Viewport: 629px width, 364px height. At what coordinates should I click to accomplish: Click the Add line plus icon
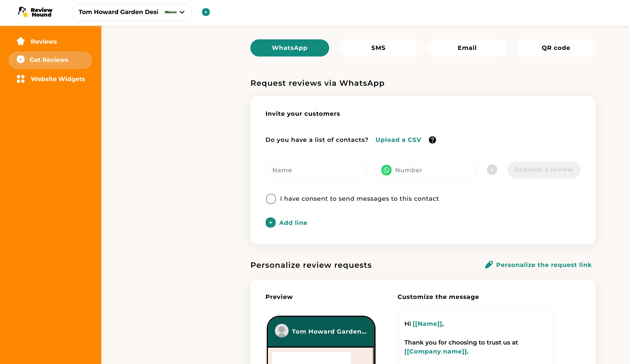[x=271, y=223]
